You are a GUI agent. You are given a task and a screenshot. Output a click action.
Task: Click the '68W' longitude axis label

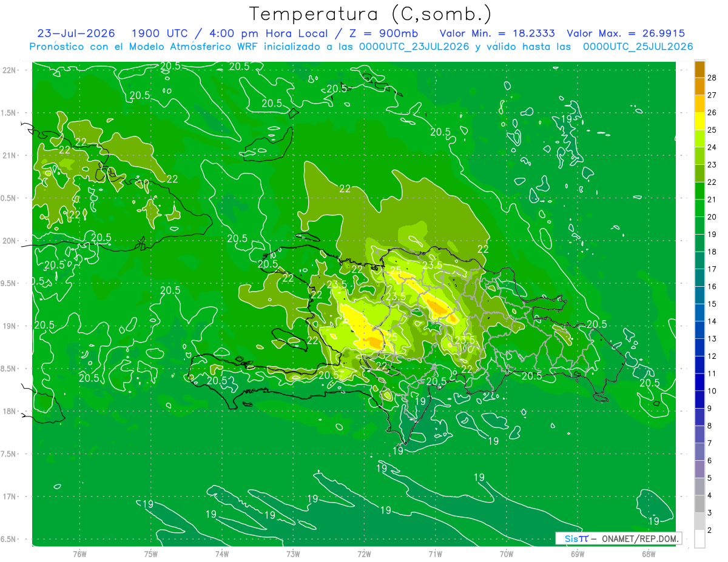tap(649, 554)
